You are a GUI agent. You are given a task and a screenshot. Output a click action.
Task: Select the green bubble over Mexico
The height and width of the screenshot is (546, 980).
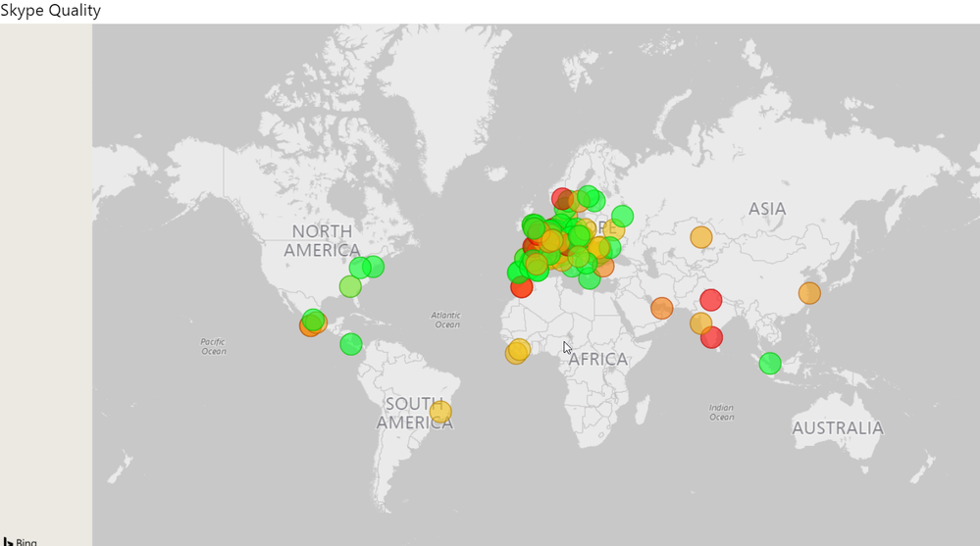(313, 320)
